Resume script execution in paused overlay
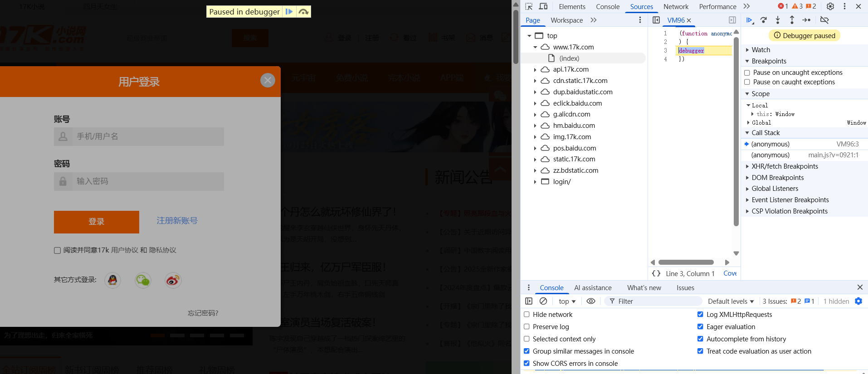 [x=289, y=12]
